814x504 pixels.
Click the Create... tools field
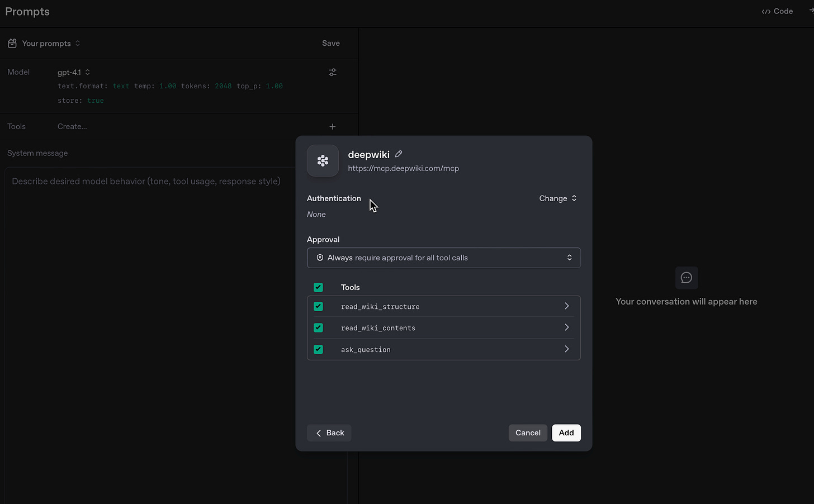click(x=72, y=127)
